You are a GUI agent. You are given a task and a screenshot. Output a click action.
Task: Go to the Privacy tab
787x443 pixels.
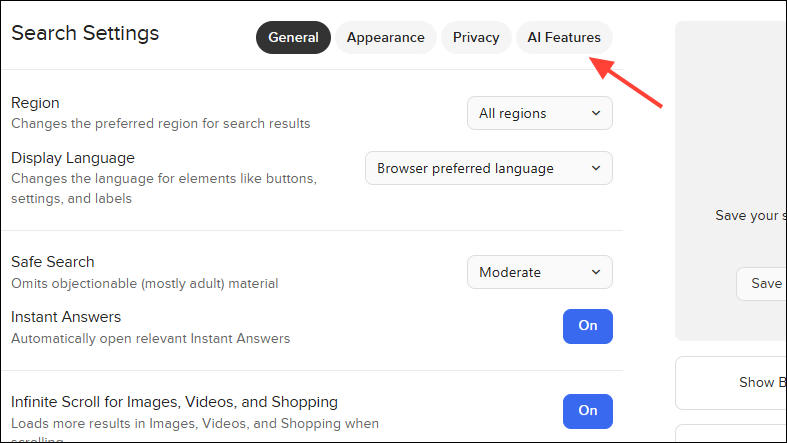pyautogui.click(x=475, y=38)
